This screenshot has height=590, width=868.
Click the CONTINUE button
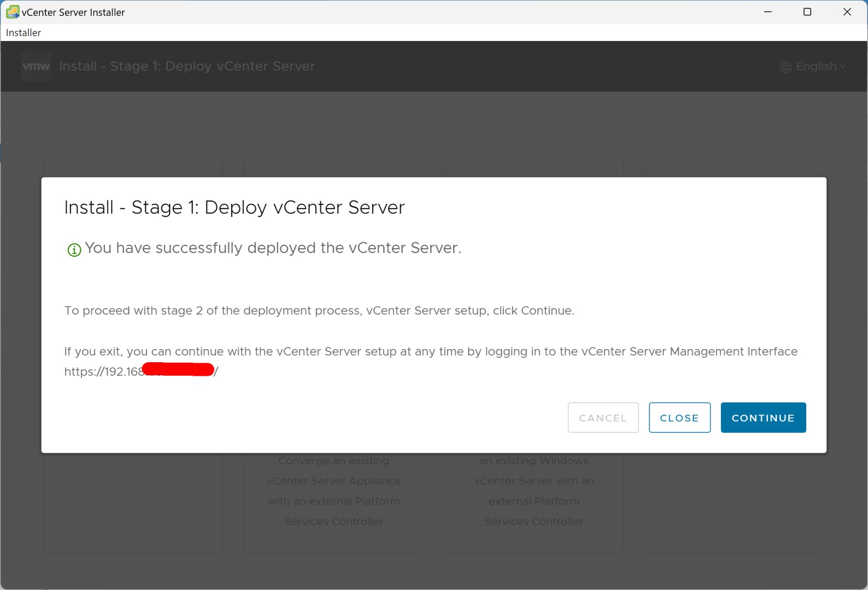(763, 417)
